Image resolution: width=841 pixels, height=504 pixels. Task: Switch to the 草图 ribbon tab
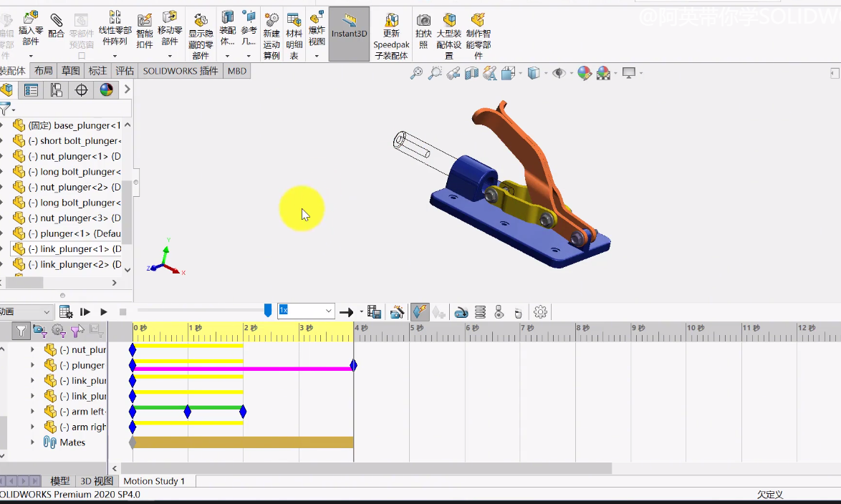pos(70,70)
